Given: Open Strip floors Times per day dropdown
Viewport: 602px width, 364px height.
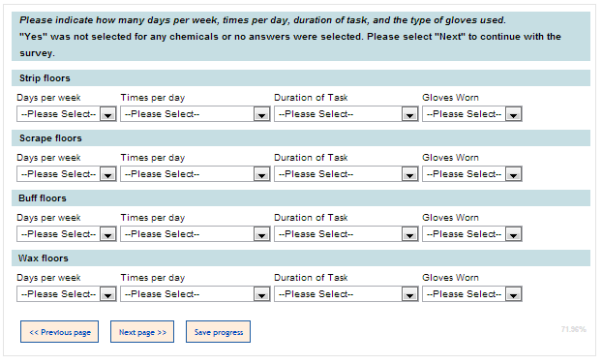Looking at the screenshot, I should tap(196, 114).
